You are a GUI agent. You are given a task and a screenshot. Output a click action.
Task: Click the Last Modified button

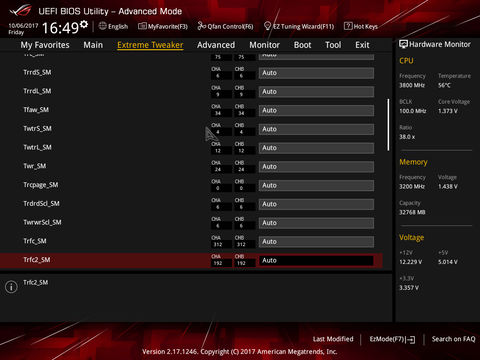333,339
